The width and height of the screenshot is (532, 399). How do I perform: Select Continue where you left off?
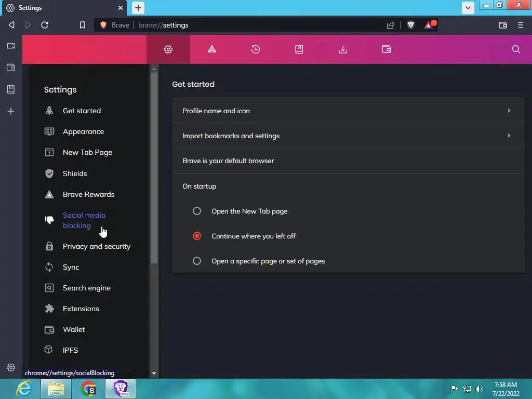coord(197,236)
